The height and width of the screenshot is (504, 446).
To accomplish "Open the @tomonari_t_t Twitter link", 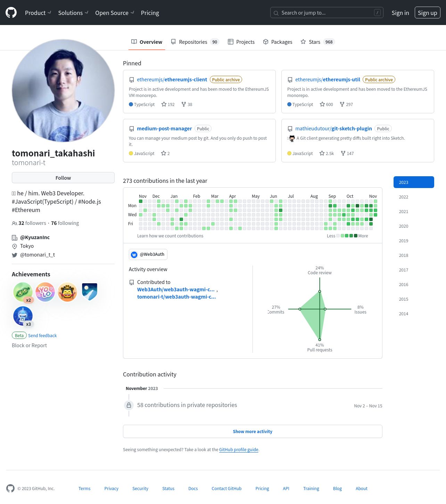I will tap(38, 255).
